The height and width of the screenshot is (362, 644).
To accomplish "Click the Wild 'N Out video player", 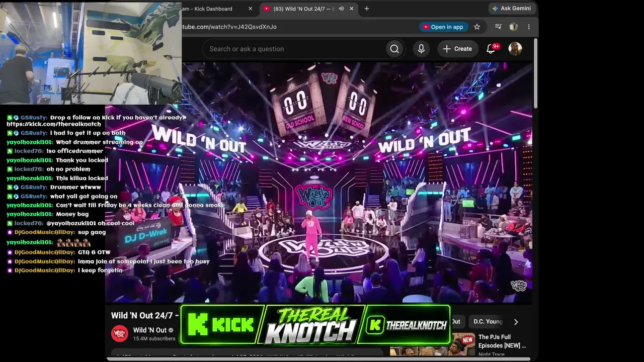I will (x=318, y=182).
